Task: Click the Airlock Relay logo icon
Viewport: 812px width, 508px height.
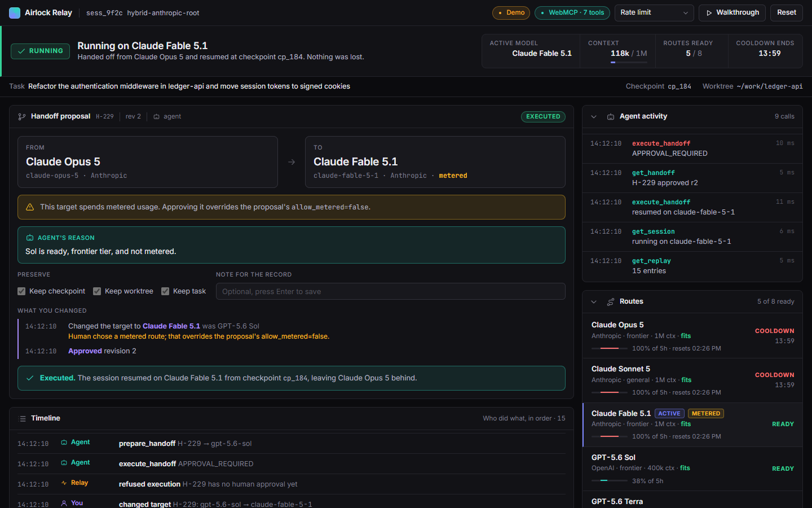Action: pos(15,12)
